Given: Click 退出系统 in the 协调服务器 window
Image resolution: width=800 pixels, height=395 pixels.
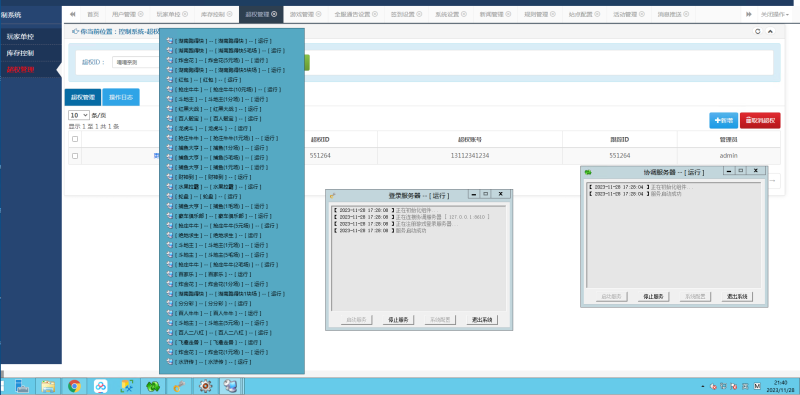Looking at the screenshot, I should (737, 297).
